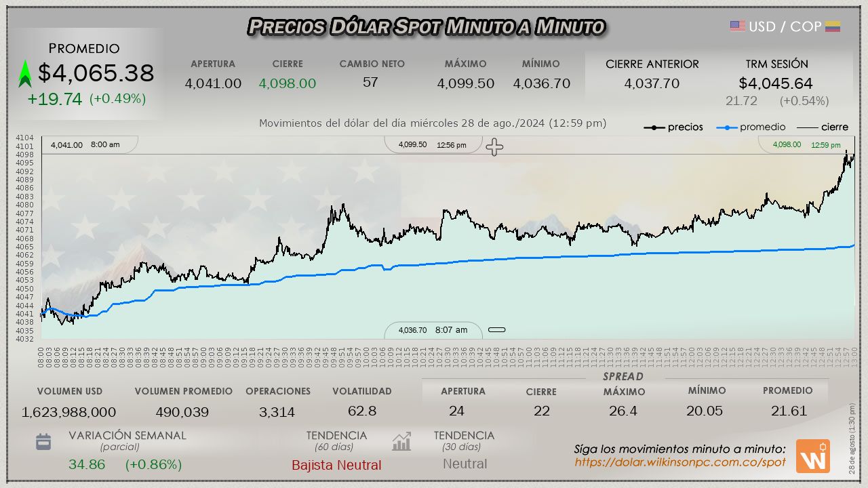Open the dolar.wilkinsonpc.com.co/spot link
Image resolution: width=868 pixels, height=488 pixels.
pos(679,462)
